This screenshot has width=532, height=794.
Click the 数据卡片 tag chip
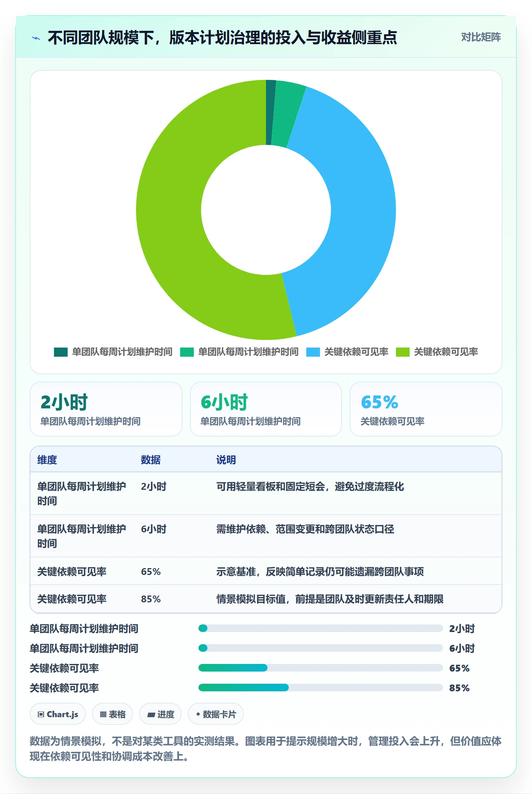(216, 714)
